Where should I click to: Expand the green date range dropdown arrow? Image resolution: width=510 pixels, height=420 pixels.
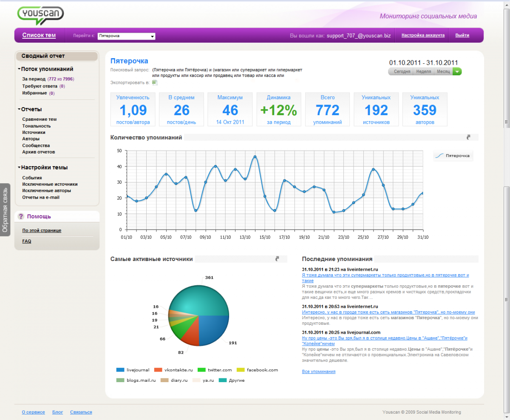coord(457,72)
